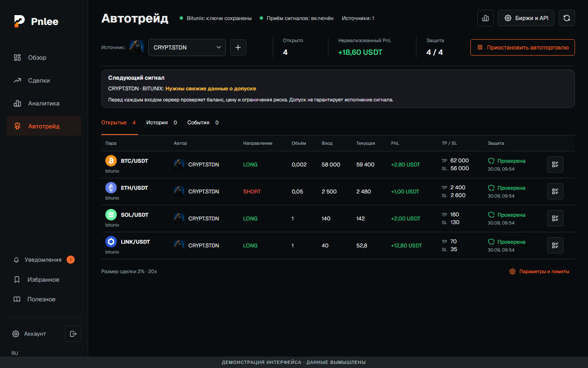Open details icon for BTC/USDT row
588x368 pixels.
click(555, 164)
